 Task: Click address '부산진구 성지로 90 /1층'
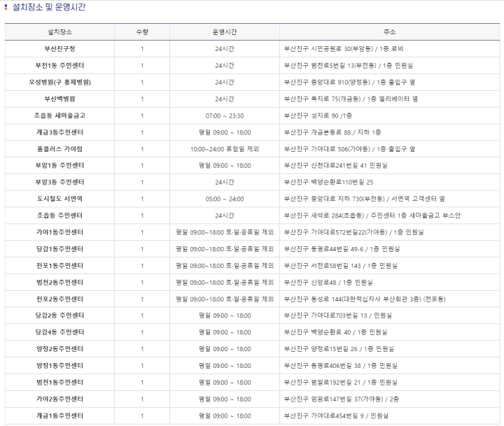pyautogui.click(x=318, y=115)
